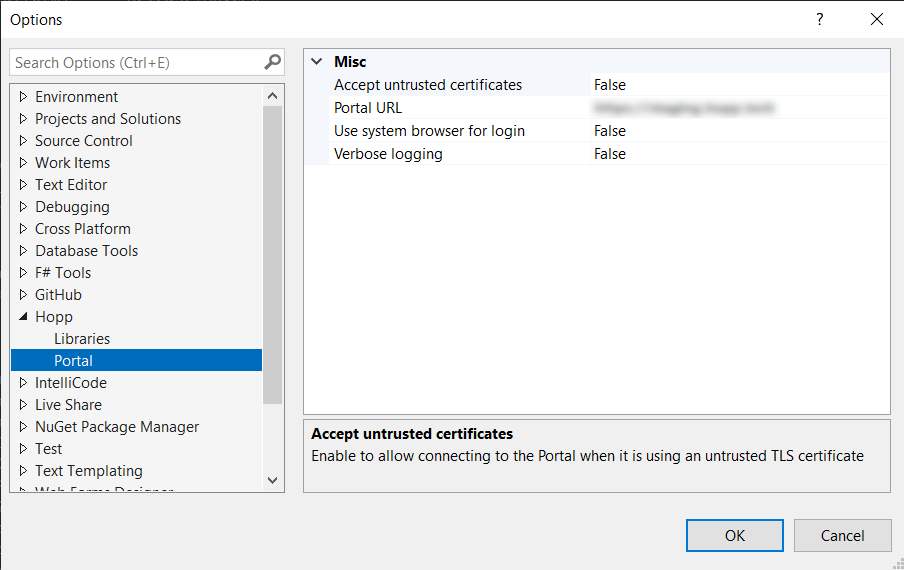Confirm with the OK button
The image size is (904, 570).
tap(734, 535)
